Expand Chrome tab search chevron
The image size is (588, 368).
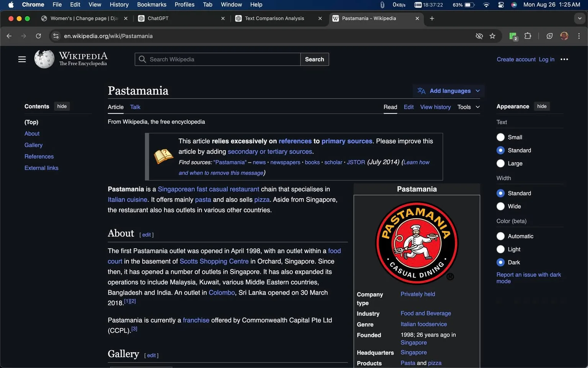click(580, 18)
